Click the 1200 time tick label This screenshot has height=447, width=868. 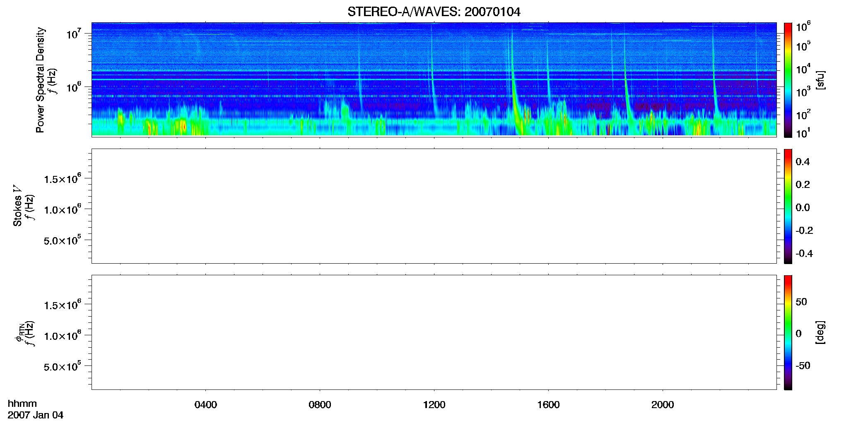click(434, 405)
